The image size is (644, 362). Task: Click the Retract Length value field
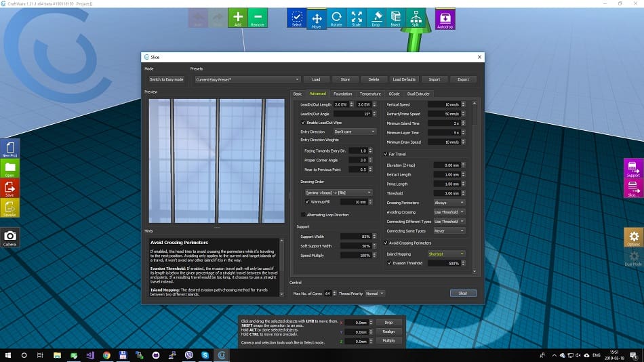pyautogui.click(x=447, y=174)
